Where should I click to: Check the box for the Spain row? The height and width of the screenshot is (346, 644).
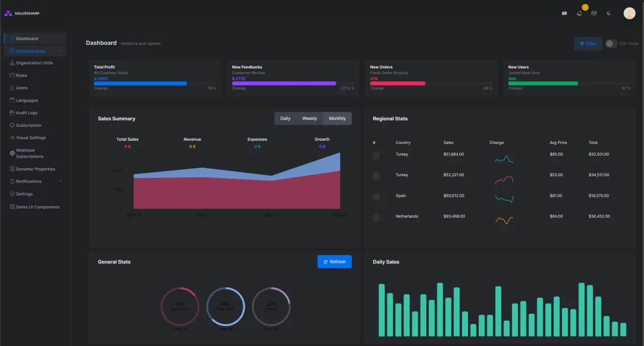pos(376,197)
